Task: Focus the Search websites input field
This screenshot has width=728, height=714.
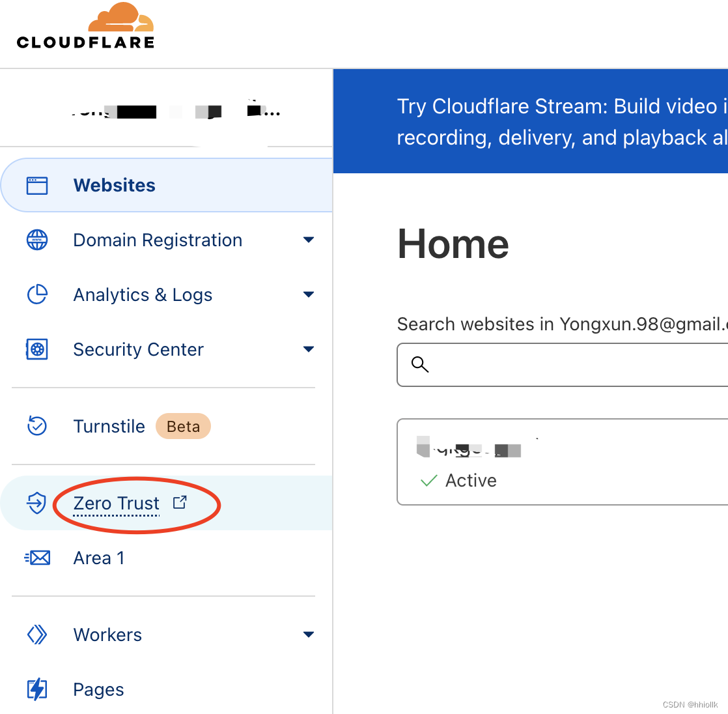Action: click(562, 365)
